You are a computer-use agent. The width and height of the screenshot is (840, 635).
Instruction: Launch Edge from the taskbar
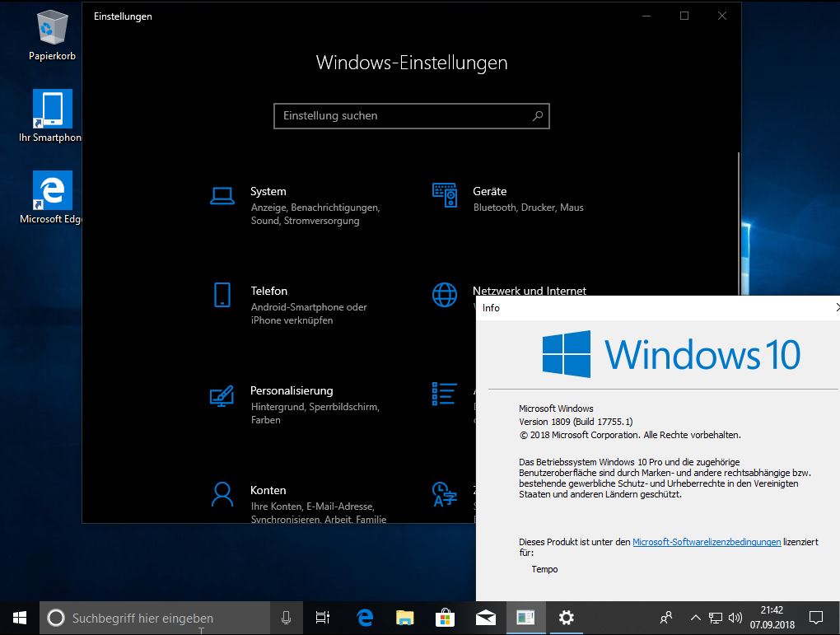[365, 618]
